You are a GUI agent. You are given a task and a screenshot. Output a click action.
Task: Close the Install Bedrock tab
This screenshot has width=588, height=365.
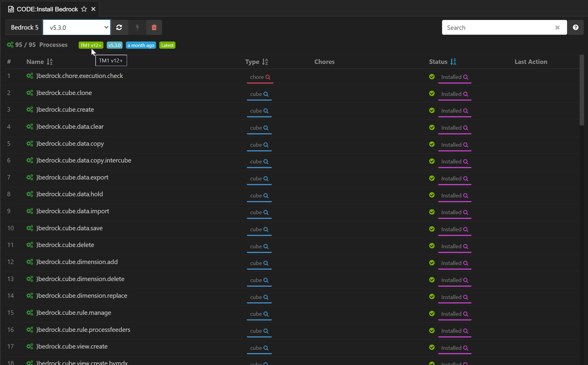[x=93, y=9]
